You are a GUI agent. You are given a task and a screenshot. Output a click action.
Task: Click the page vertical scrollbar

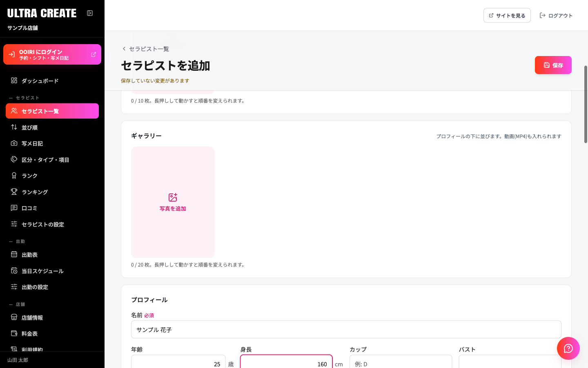tap(586, 104)
